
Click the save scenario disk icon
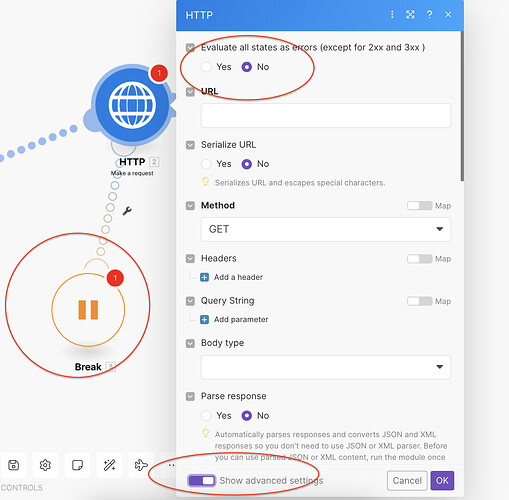point(13,465)
